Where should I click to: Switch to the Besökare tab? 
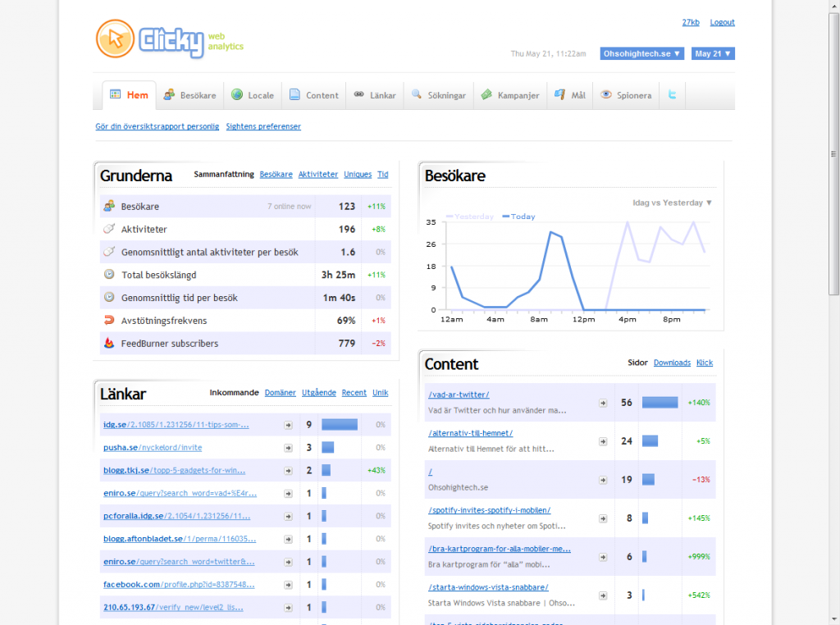point(189,95)
